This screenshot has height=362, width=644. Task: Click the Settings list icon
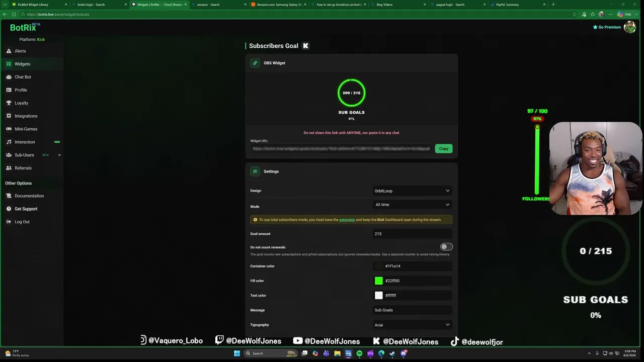tap(255, 171)
